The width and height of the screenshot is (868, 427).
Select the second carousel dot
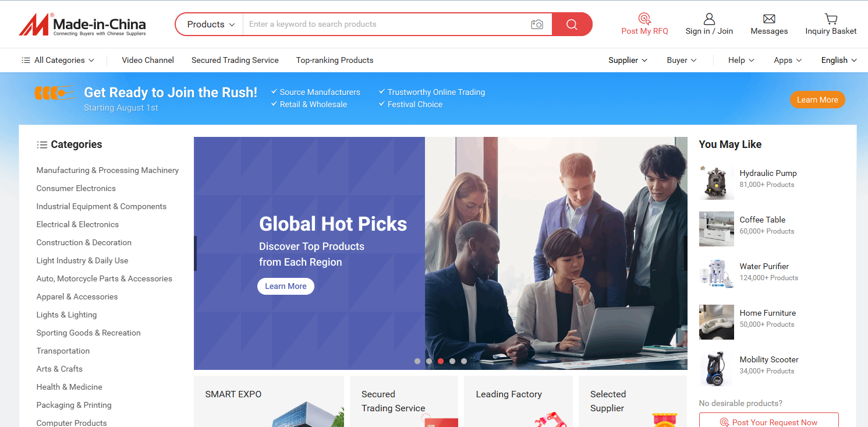tap(429, 361)
